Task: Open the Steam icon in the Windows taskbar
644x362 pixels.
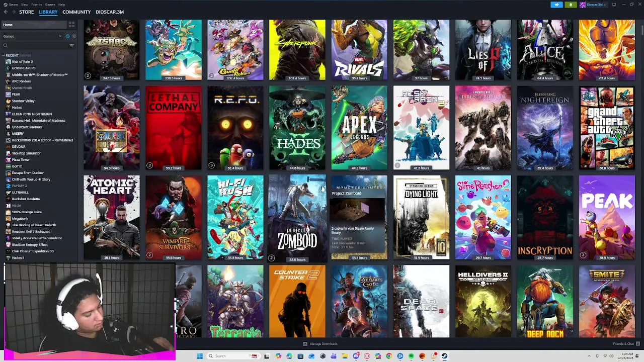Action: [444, 356]
